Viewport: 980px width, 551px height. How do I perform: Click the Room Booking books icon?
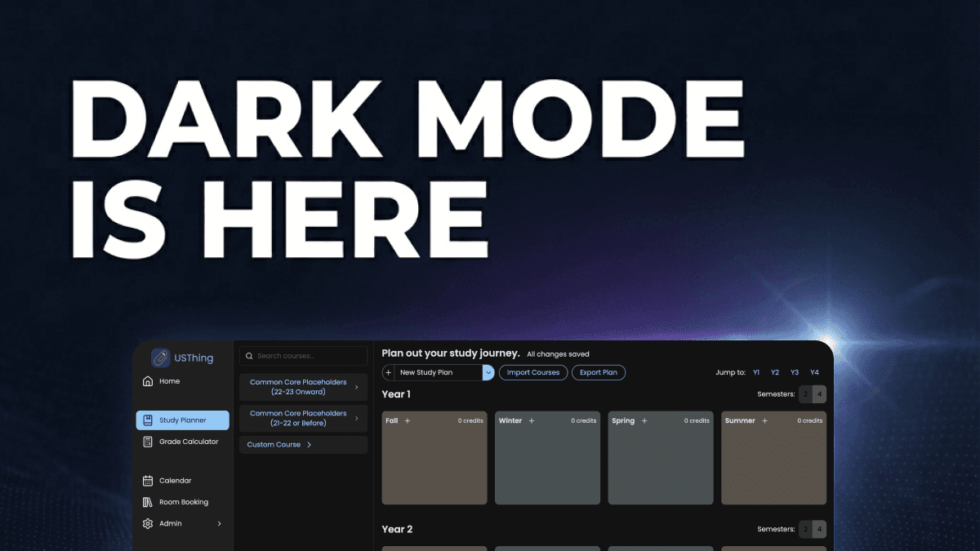click(148, 502)
